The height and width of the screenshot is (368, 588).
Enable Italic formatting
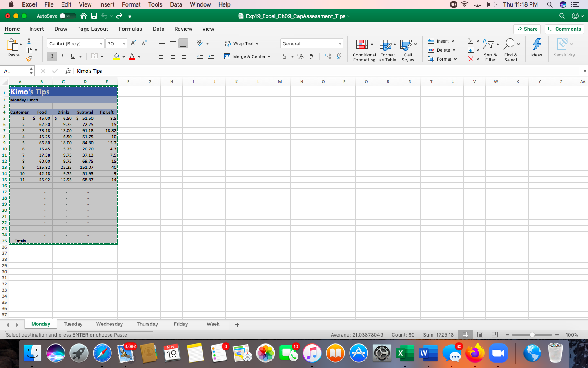tap(62, 56)
